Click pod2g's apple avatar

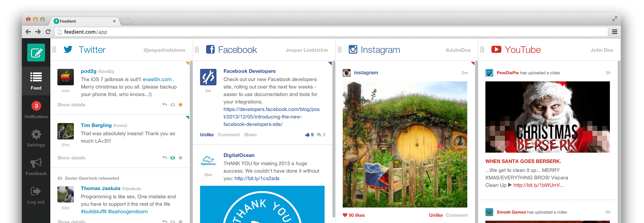(66, 77)
